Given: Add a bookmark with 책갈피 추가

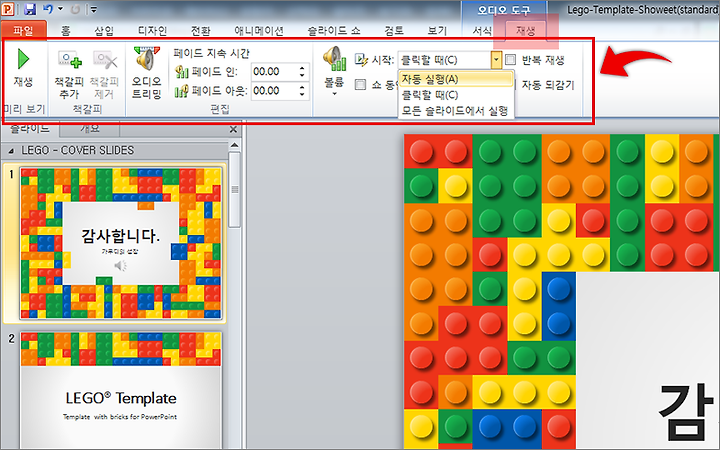Looking at the screenshot, I should (69, 73).
